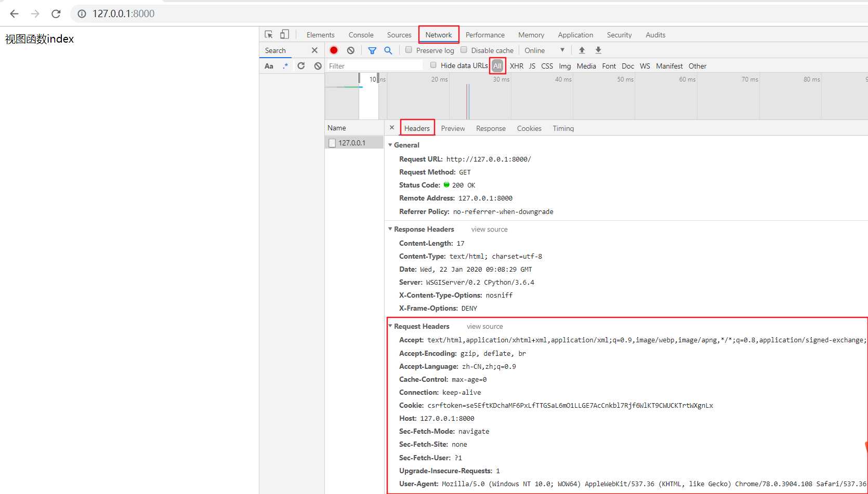Open the Online throttling dropdown
Screen dimensions: 868x494
pyautogui.click(x=544, y=50)
